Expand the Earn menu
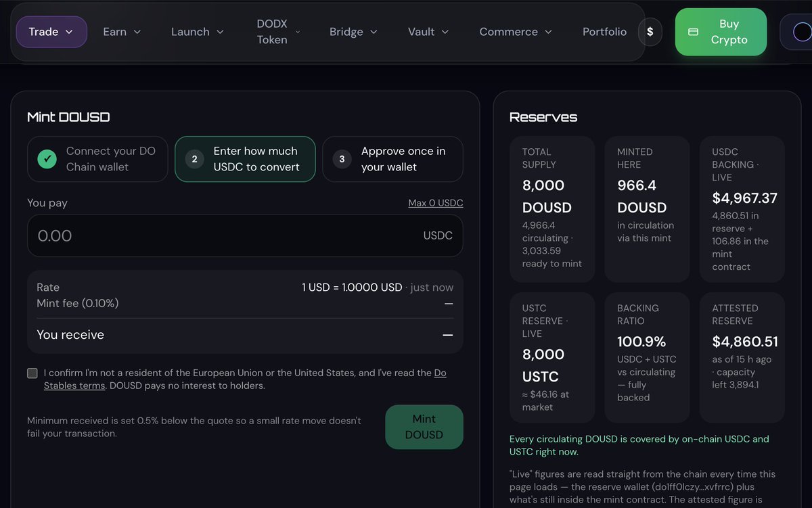Image resolution: width=812 pixels, height=508 pixels. pos(122,32)
